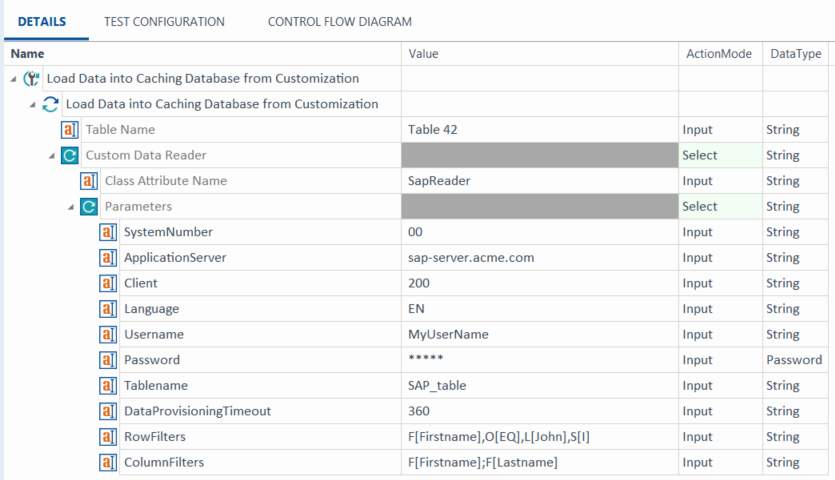Click the Name column header

coord(28,53)
